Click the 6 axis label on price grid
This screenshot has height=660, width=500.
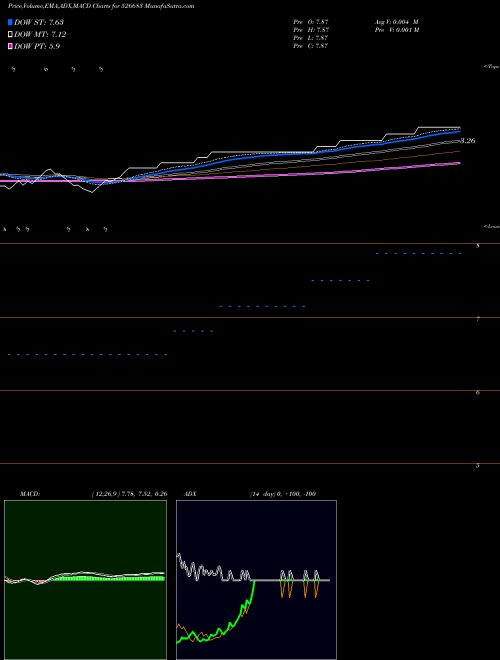478,393
